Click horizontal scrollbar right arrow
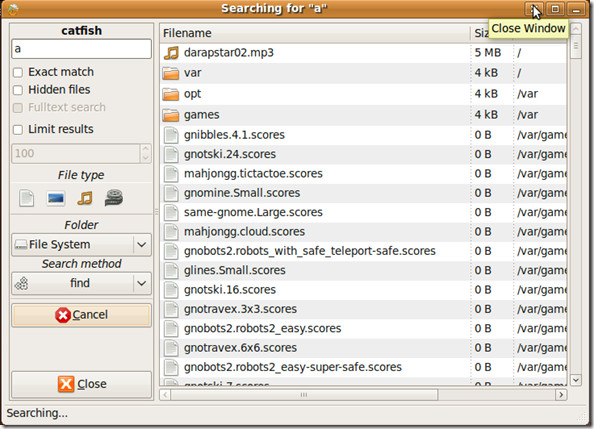The width and height of the screenshot is (594, 429). (x=561, y=395)
